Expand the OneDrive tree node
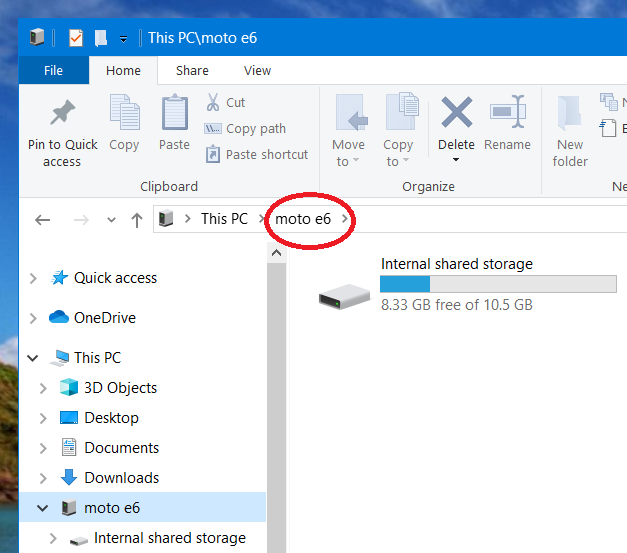The width and height of the screenshot is (627, 553). (x=33, y=318)
